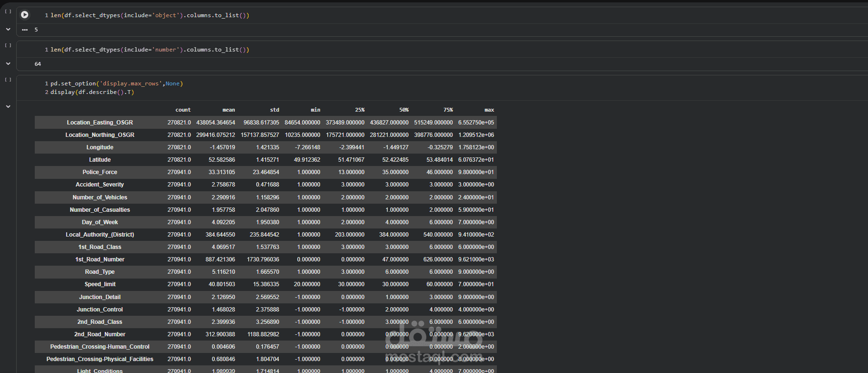The image size is (868, 373).
Task: Click execution bracket of include='number' cell
Action: (x=8, y=46)
